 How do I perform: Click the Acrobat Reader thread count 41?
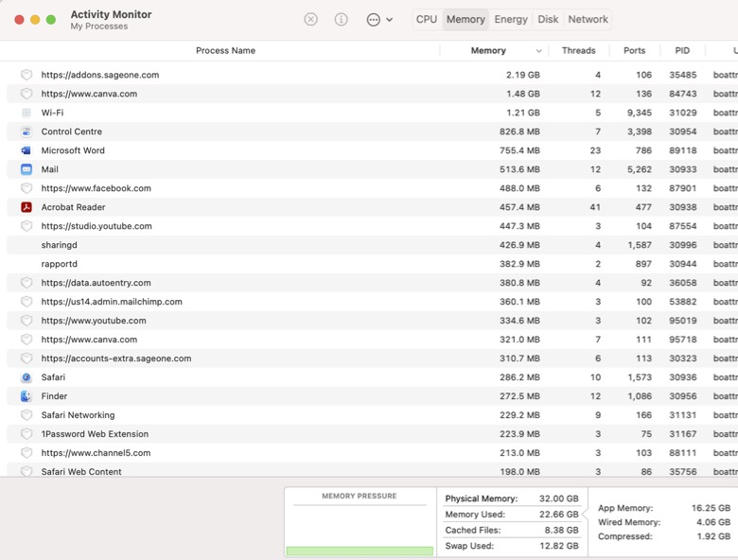(595, 207)
